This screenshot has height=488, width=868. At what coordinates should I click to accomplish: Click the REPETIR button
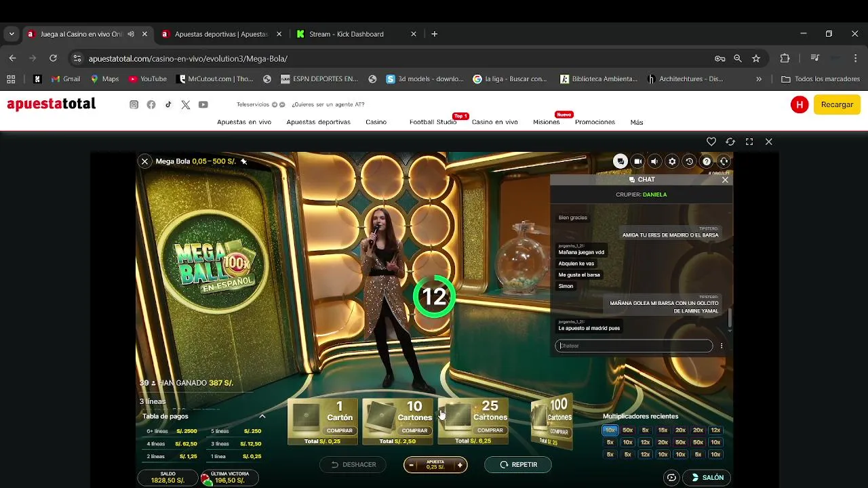click(x=518, y=465)
